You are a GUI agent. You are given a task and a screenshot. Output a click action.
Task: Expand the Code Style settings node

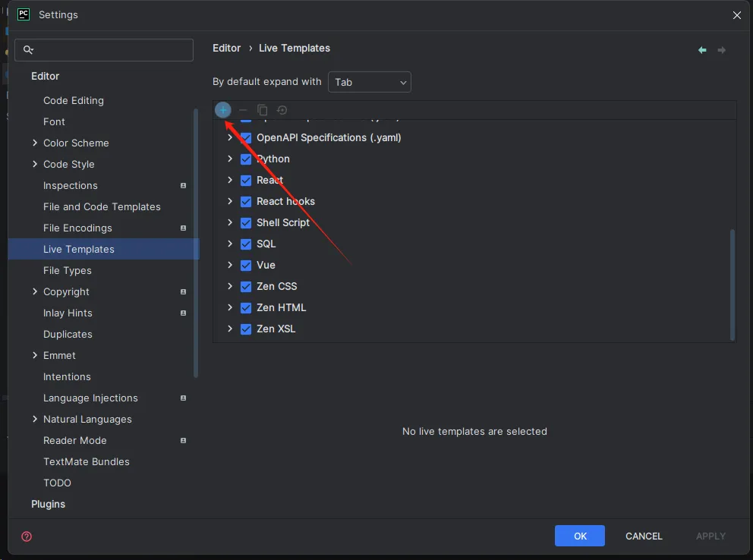[35, 164]
